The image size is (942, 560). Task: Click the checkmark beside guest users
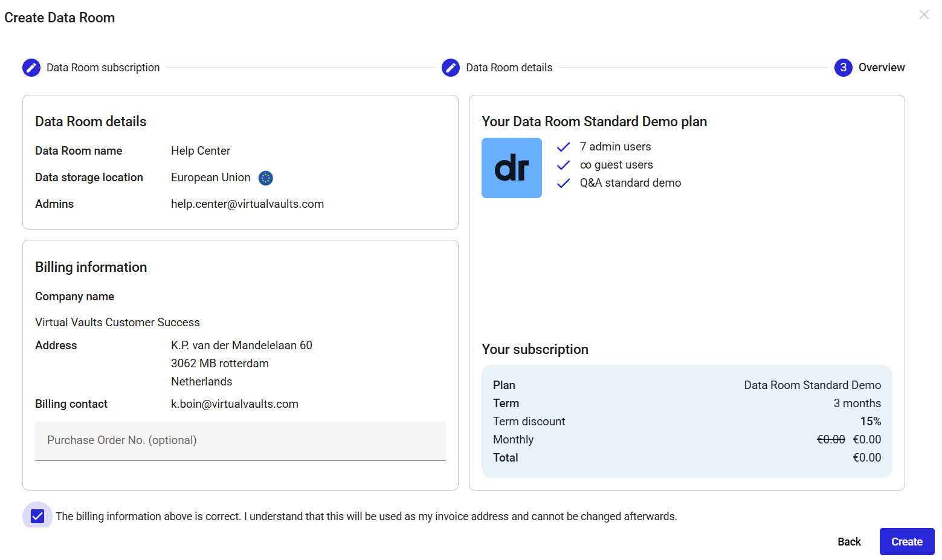click(564, 166)
